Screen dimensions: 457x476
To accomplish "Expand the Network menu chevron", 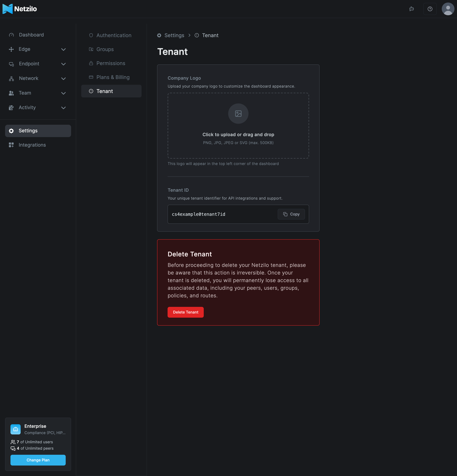I will (x=63, y=79).
